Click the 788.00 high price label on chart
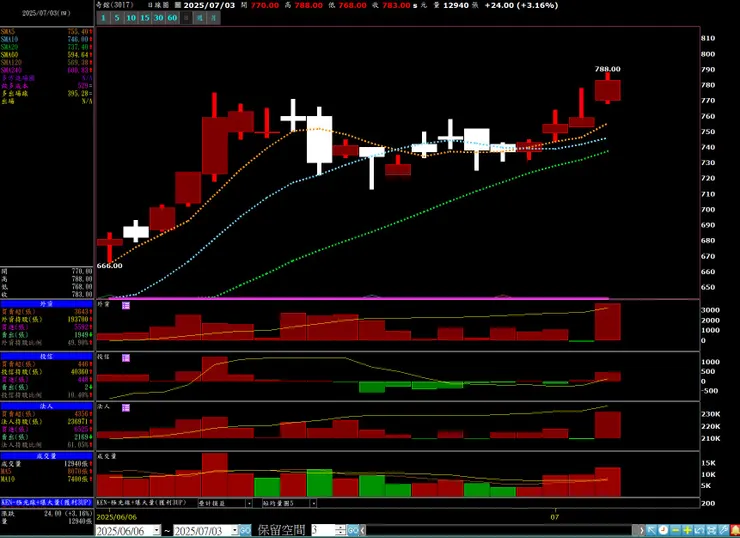740x538 pixels. pos(608,69)
